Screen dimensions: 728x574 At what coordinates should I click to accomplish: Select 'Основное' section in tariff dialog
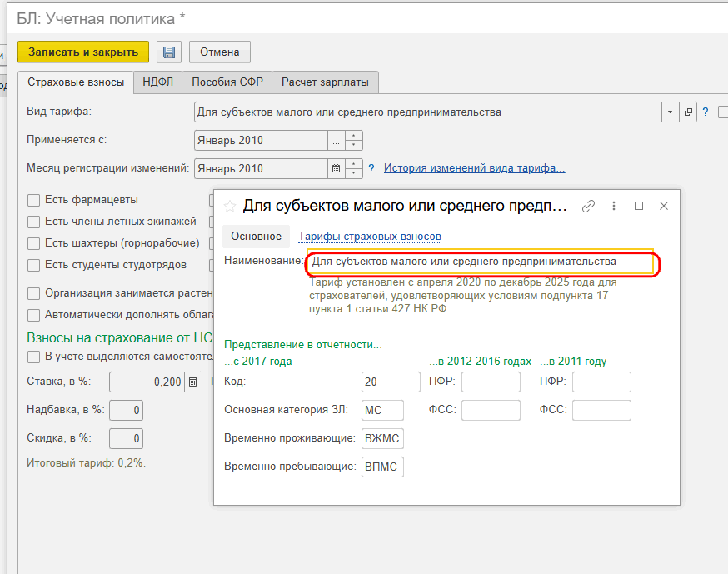pos(257,237)
